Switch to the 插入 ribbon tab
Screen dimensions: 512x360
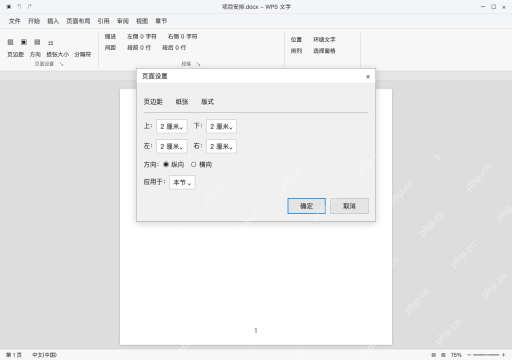pyautogui.click(x=53, y=21)
